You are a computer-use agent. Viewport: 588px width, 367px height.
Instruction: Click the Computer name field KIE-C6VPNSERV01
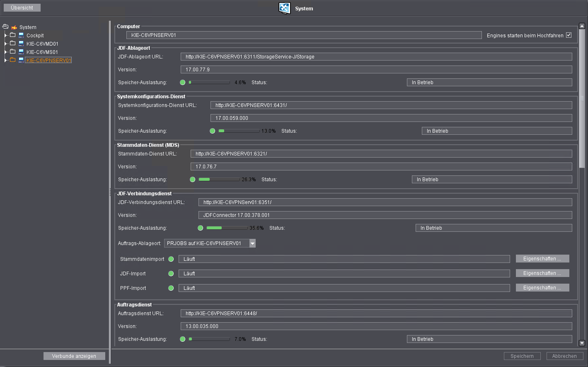click(304, 35)
